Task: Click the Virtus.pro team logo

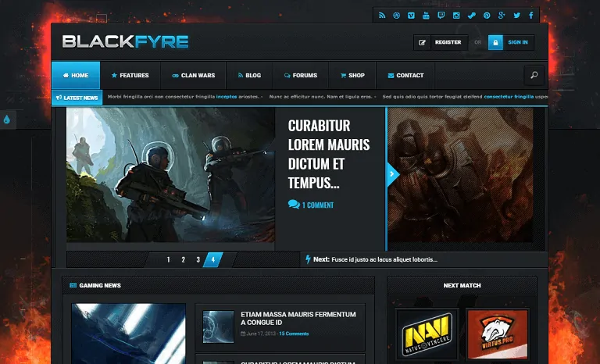Action: tap(498, 334)
